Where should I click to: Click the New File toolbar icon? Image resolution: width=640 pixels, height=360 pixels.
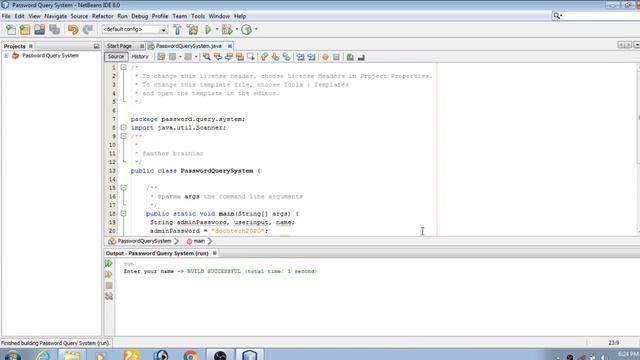(11, 29)
